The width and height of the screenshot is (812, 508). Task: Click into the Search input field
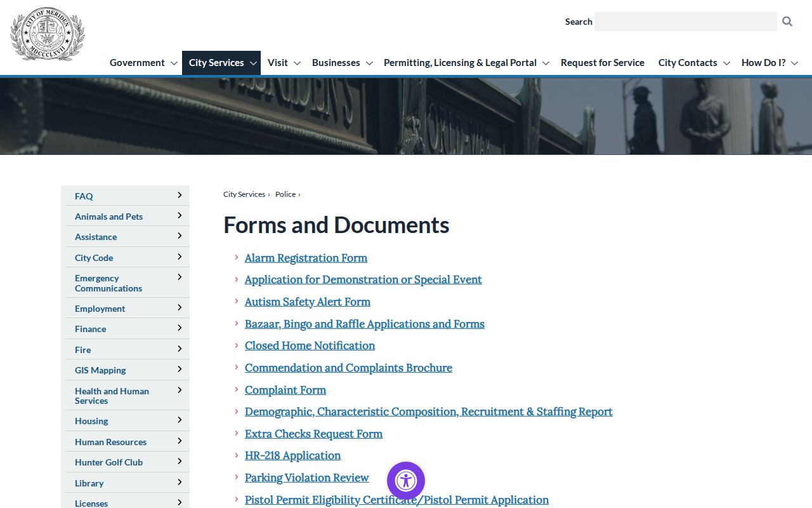coord(686,22)
